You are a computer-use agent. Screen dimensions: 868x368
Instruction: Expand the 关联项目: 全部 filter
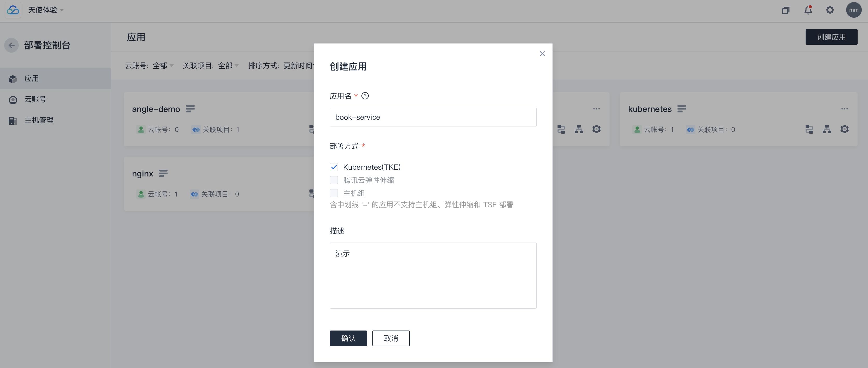211,65
